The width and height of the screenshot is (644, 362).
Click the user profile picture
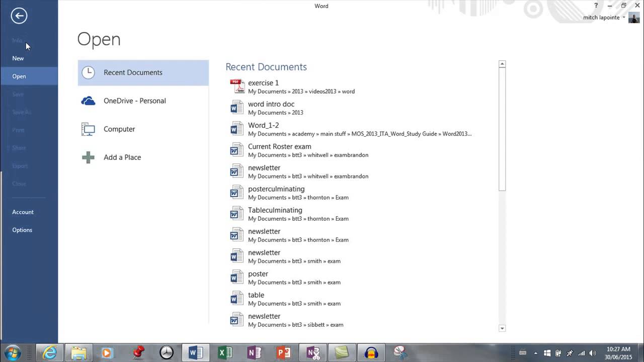pos(634,18)
